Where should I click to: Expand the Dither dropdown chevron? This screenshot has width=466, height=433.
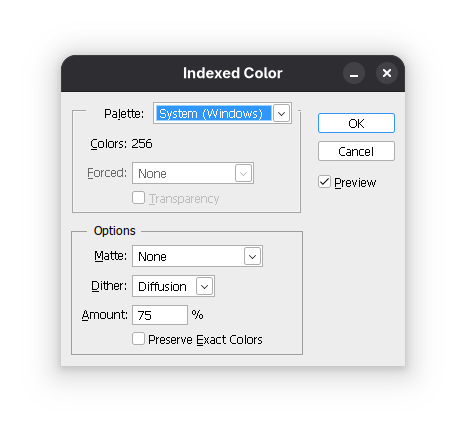point(204,286)
